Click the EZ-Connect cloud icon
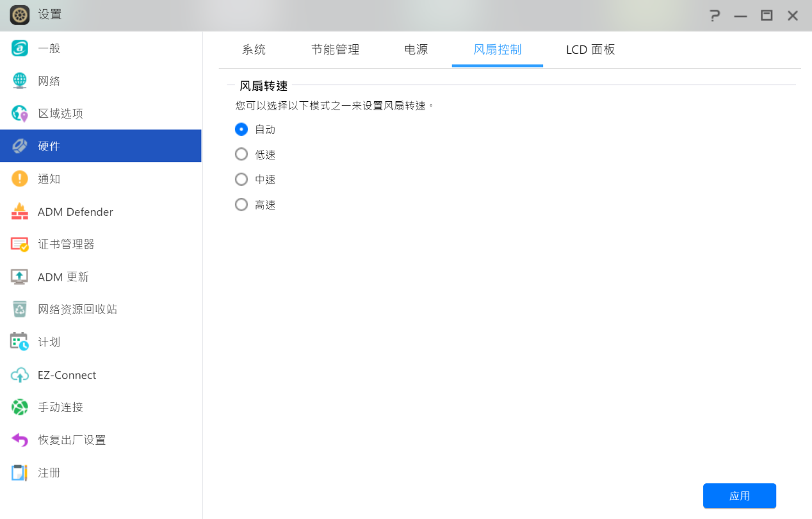 click(20, 375)
